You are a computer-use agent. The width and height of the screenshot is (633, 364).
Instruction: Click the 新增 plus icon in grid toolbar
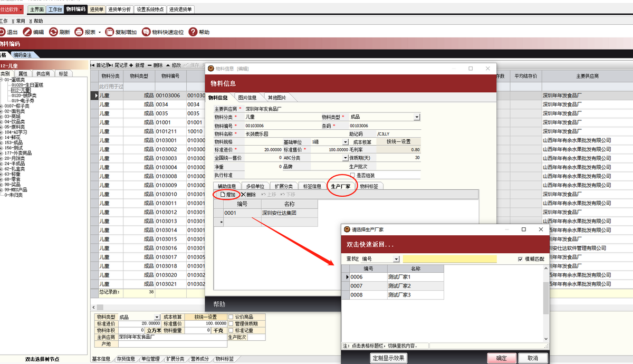(x=131, y=65)
